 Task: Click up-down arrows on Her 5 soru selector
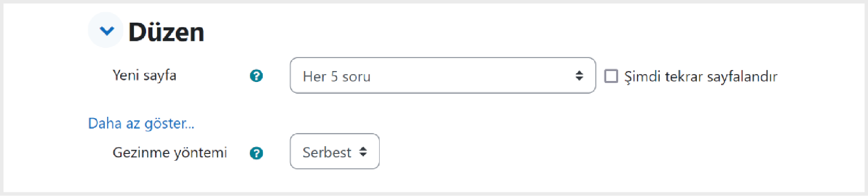click(x=579, y=76)
